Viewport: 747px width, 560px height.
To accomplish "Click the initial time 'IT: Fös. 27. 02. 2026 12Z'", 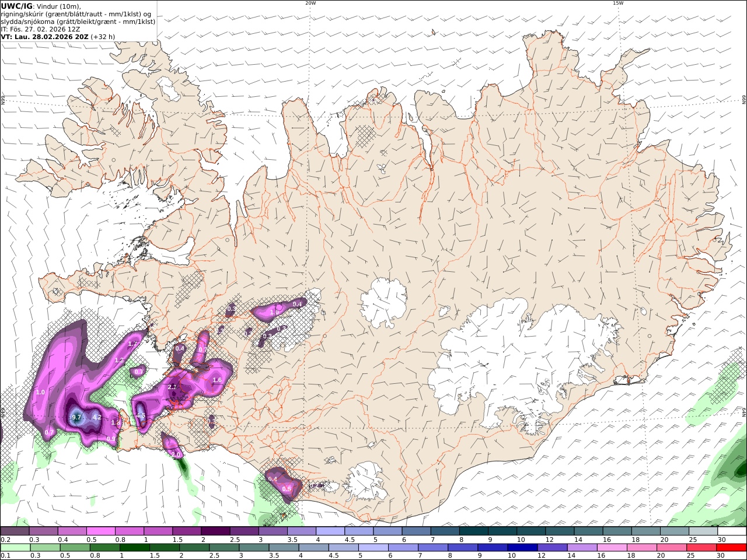I will point(41,29).
